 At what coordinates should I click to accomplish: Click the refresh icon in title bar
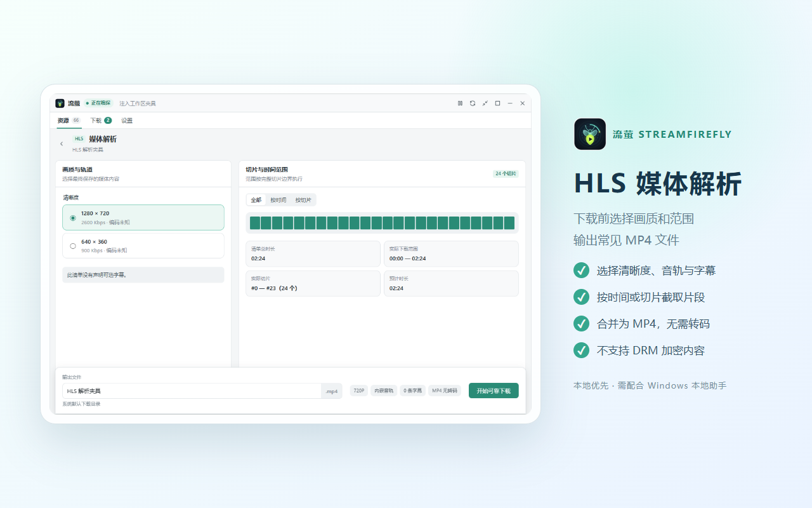click(473, 103)
